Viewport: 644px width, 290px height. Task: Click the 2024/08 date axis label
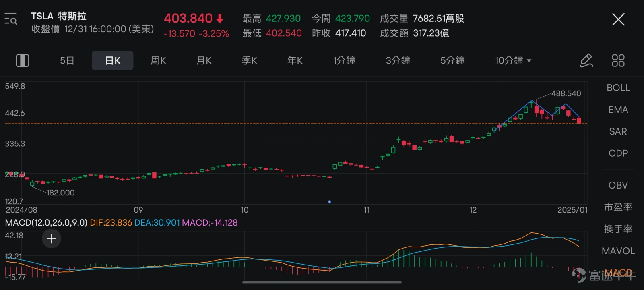21,210
